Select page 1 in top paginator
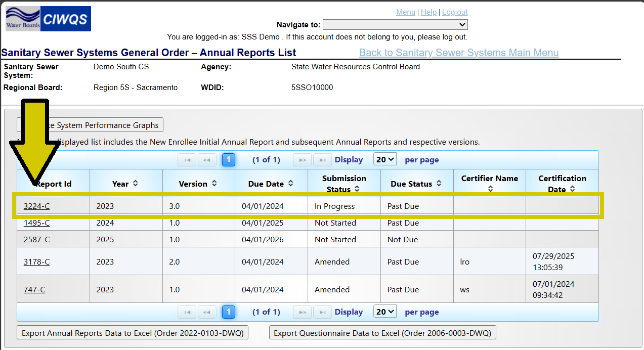 coord(228,160)
